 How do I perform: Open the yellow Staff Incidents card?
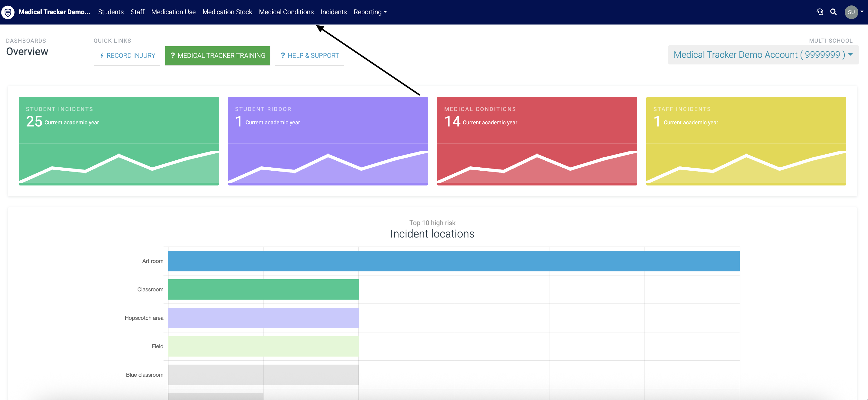[x=746, y=141]
